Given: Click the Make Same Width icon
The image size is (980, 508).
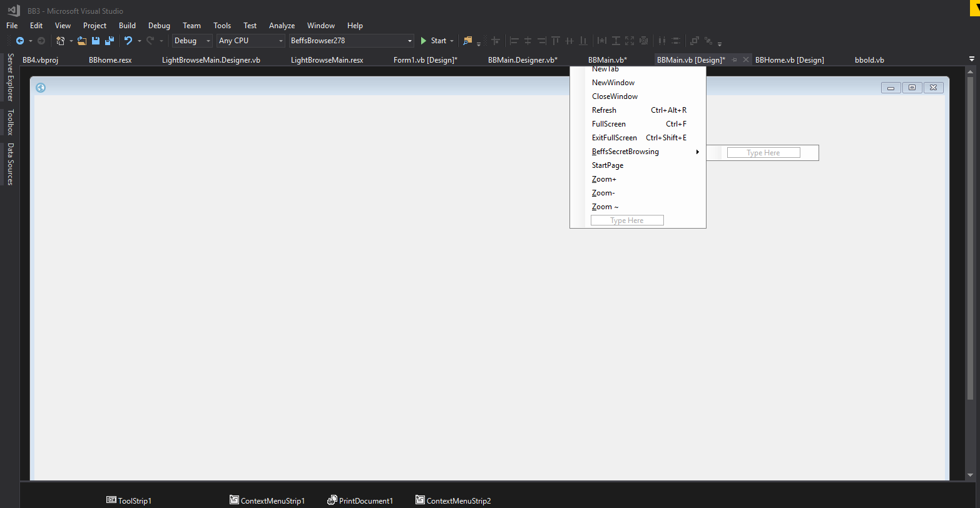Looking at the screenshot, I should [x=602, y=41].
